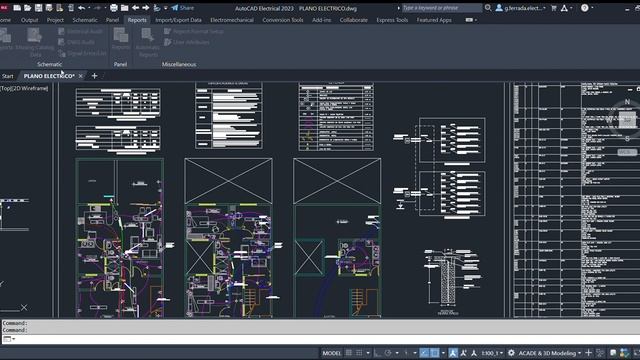Toggle 2D object snap button

point(435,353)
